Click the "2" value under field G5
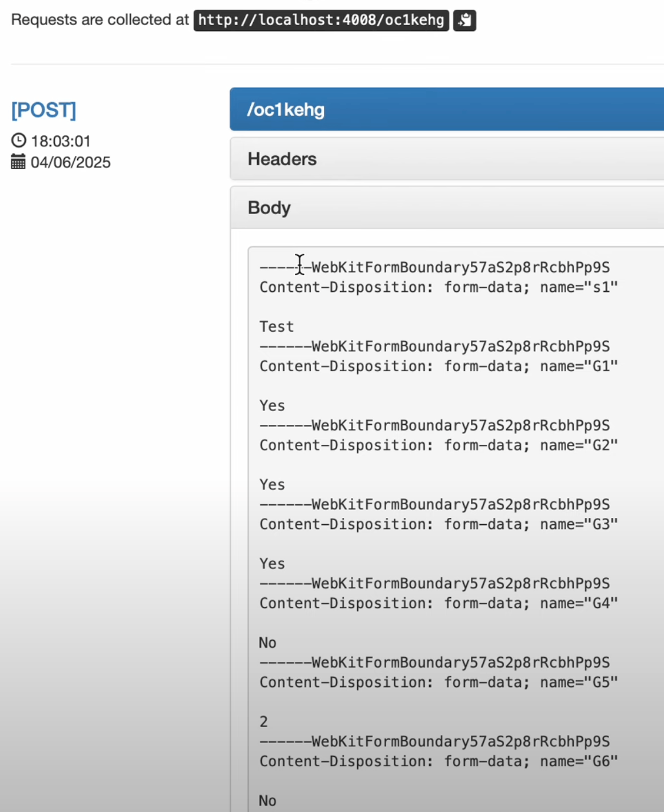This screenshot has height=812, width=664. click(x=263, y=722)
